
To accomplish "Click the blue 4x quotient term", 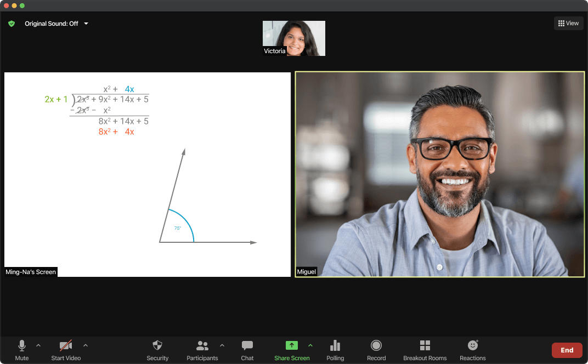I will pyautogui.click(x=129, y=89).
